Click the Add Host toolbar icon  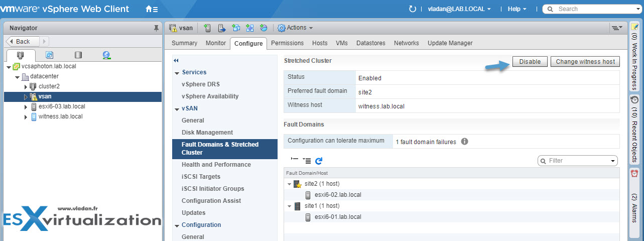tap(207, 28)
